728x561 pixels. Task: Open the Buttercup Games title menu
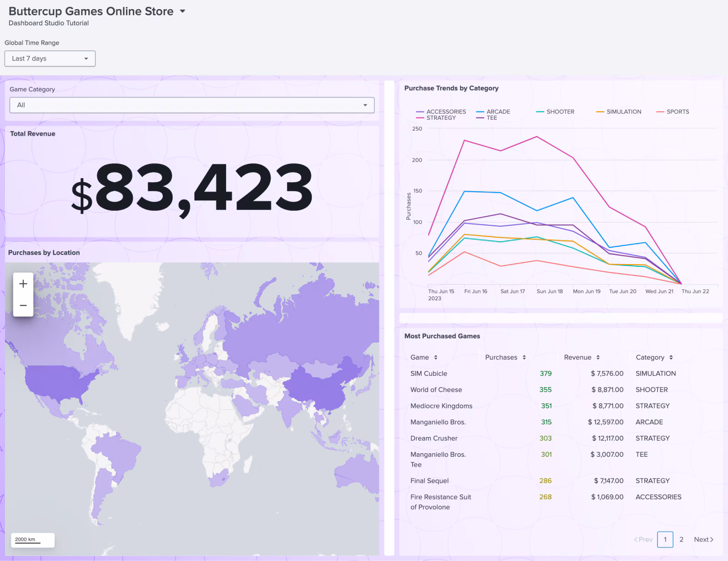(182, 11)
